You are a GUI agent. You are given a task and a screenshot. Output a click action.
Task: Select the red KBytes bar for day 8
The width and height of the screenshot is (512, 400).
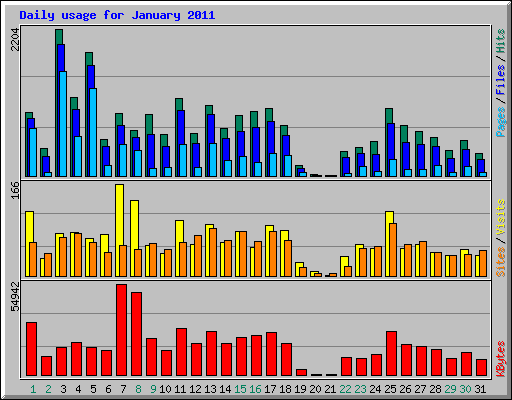click(x=136, y=334)
